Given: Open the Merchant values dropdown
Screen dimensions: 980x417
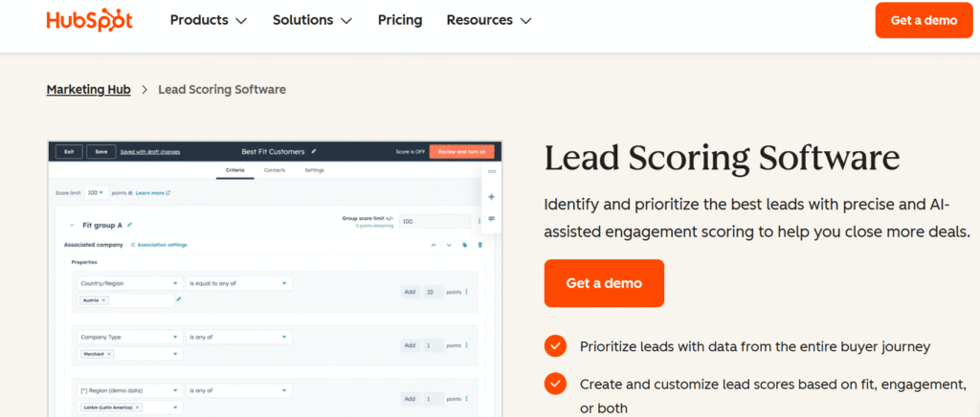Looking at the screenshot, I should tap(175, 354).
